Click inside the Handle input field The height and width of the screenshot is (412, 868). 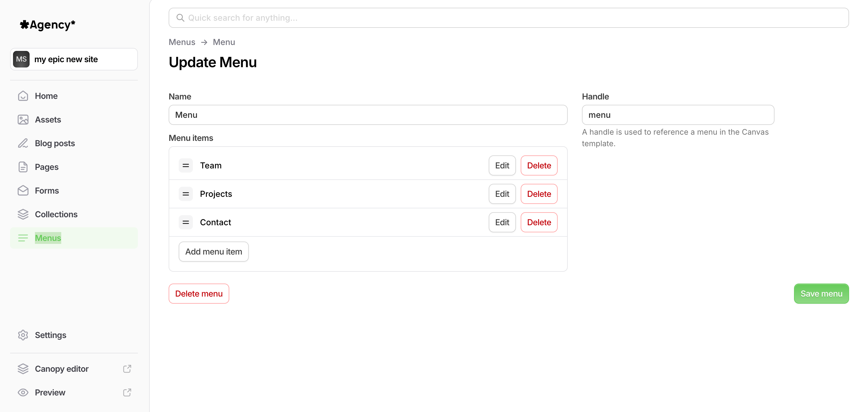point(677,115)
